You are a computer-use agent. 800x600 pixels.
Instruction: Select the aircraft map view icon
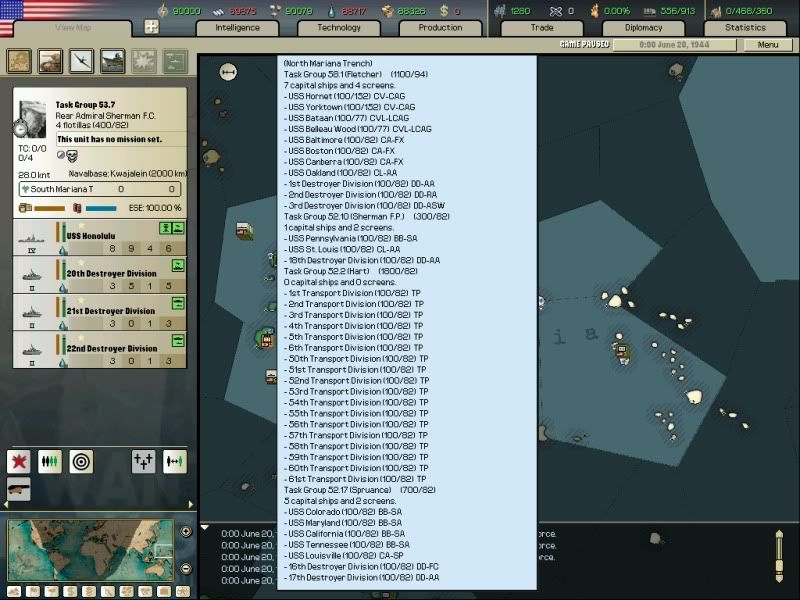pyautogui.click(x=83, y=62)
